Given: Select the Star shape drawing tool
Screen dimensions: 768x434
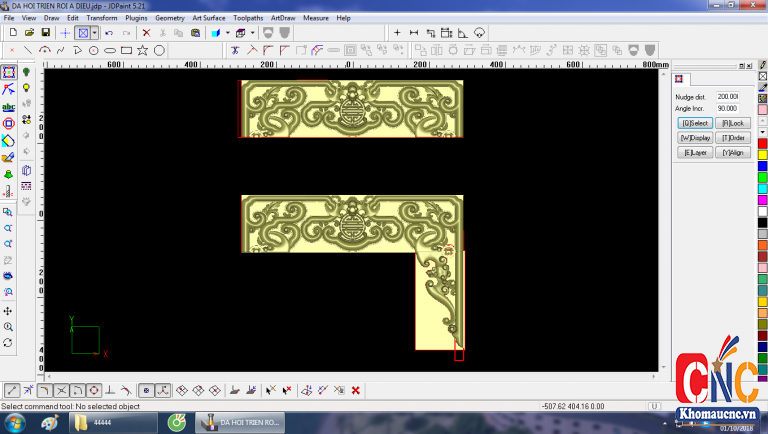Looking at the screenshot, I should click(x=143, y=49).
